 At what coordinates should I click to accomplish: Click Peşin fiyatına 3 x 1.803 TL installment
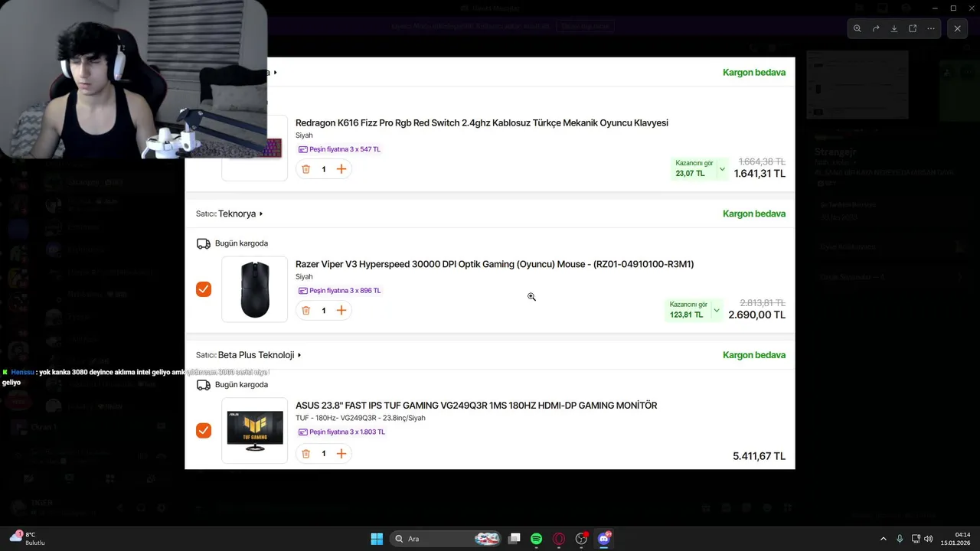341,432
